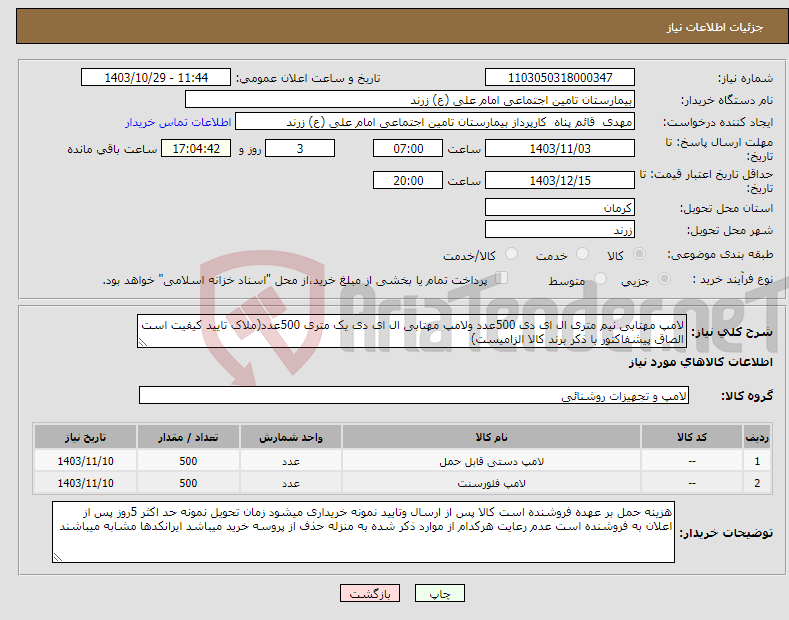Select the جزیی purchase type radio
The image size is (789, 620).
(664, 279)
